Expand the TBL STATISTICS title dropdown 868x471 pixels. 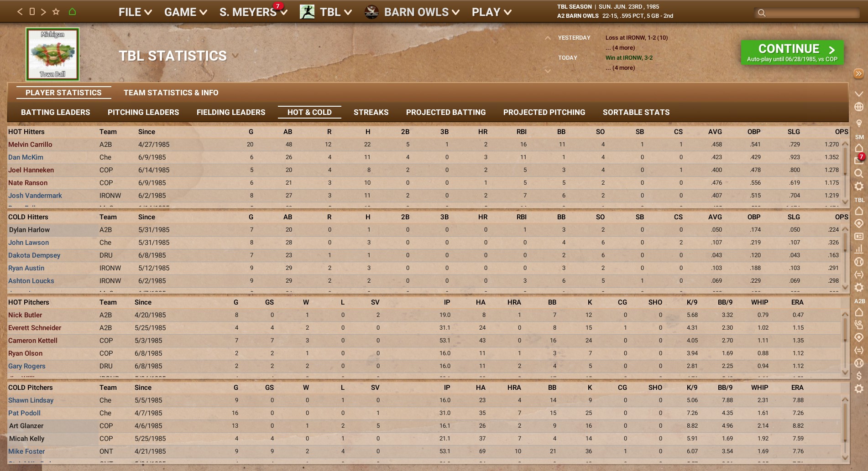(235, 56)
